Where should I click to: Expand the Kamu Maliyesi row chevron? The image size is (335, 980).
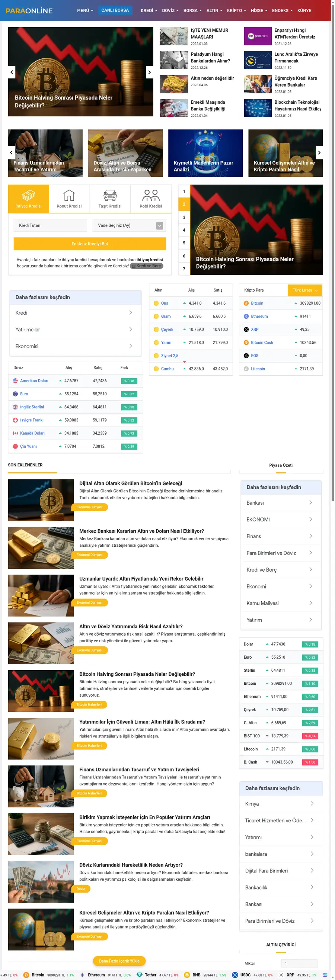311,603
